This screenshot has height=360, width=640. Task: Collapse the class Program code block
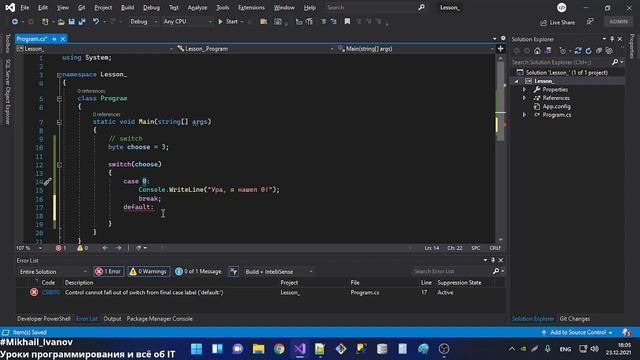click(x=59, y=98)
